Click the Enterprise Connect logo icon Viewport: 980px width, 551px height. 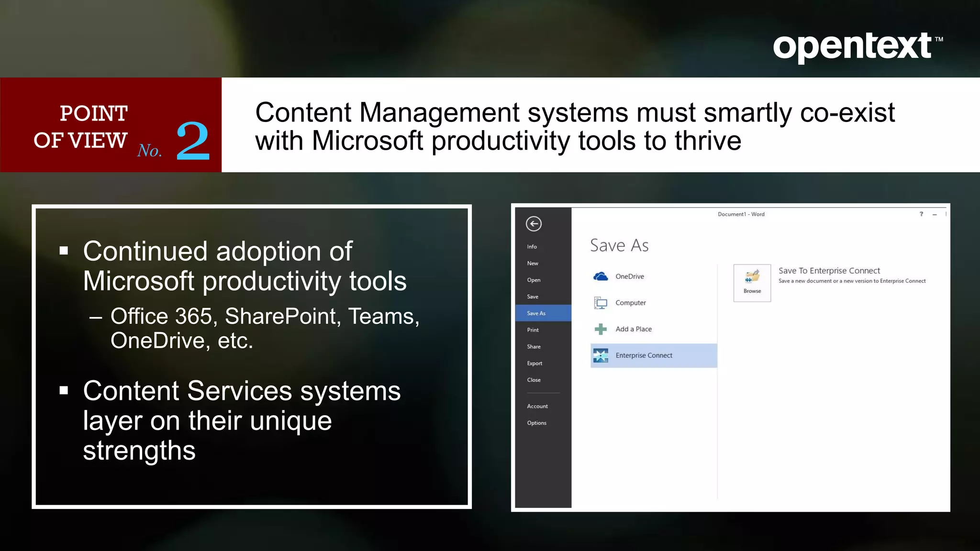[601, 355]
